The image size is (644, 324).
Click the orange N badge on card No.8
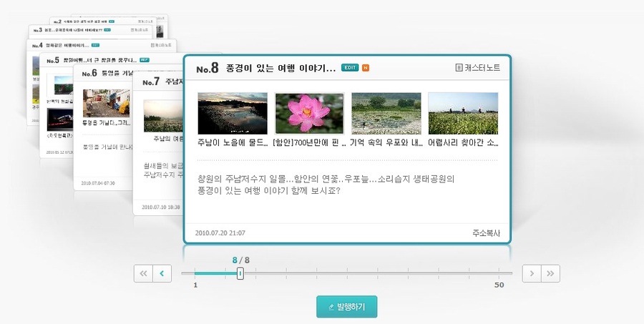click(366, 68)
